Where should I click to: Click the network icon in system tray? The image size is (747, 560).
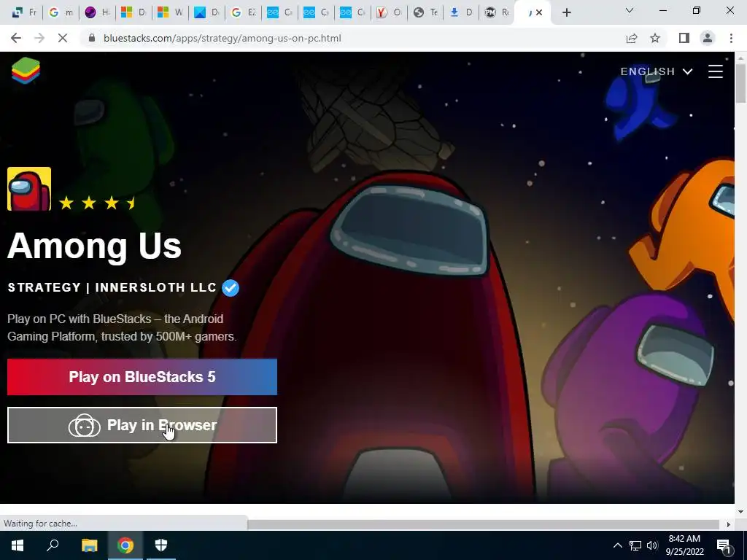[635, 545]
